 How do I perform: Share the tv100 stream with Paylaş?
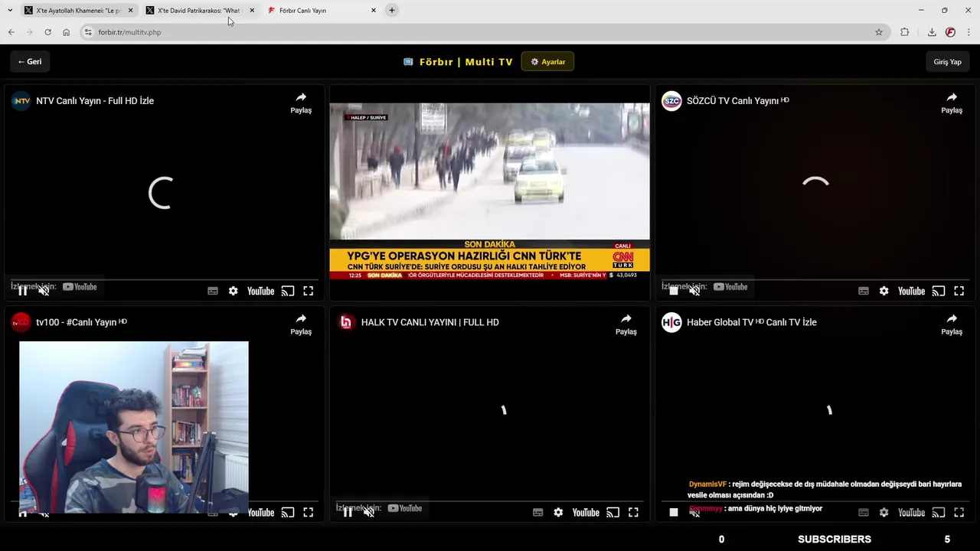[301, 324]
